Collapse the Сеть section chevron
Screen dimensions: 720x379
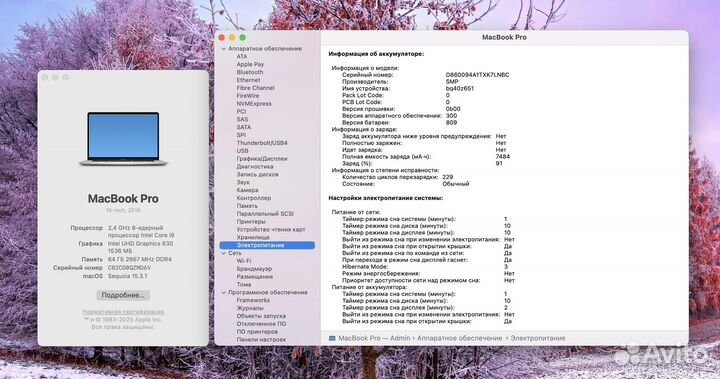224,253
